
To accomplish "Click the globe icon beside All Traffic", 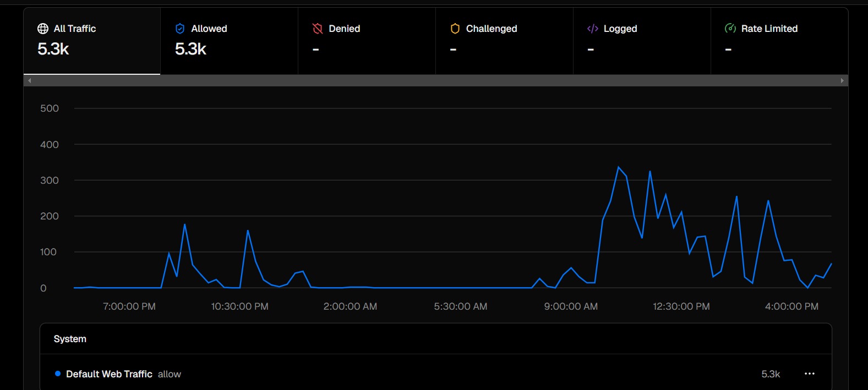I will 43,29.
